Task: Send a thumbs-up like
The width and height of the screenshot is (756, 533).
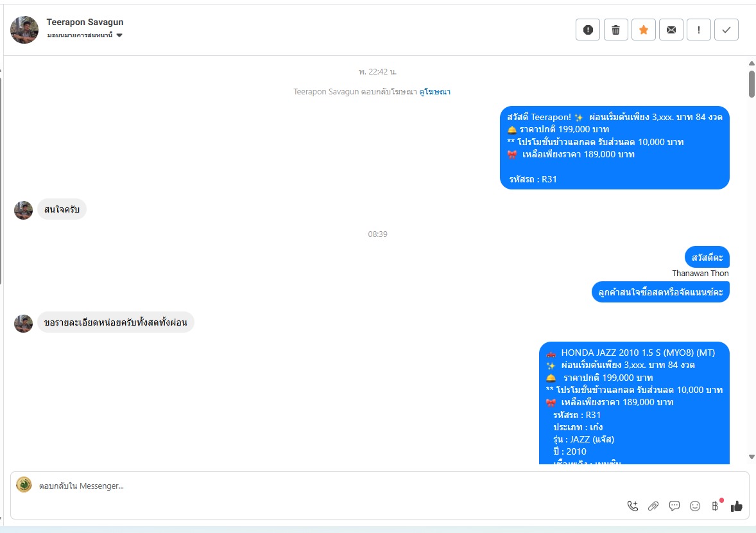Action: click(x=736, y=506)
